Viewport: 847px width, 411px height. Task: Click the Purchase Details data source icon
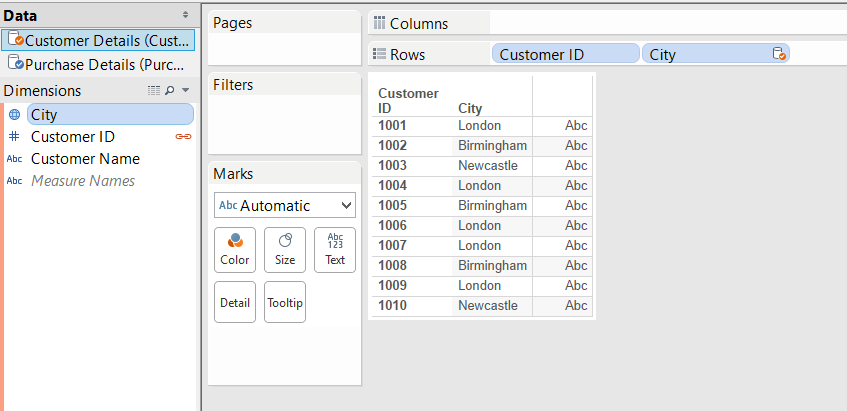point(16,64)
